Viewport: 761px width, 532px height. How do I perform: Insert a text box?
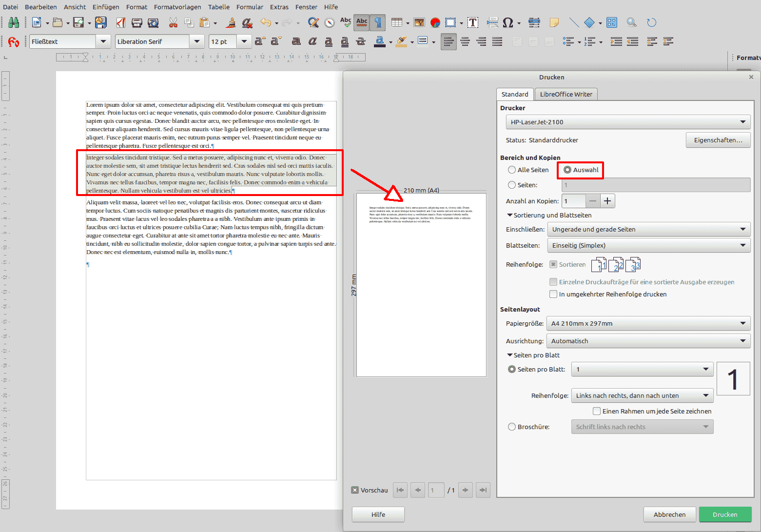tap(473, 22)
